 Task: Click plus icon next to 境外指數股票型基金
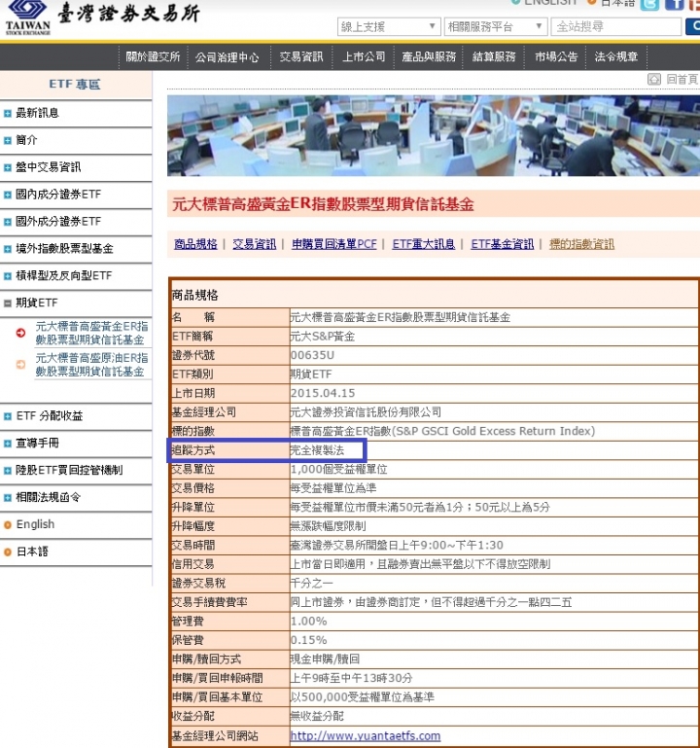(7, 249)
